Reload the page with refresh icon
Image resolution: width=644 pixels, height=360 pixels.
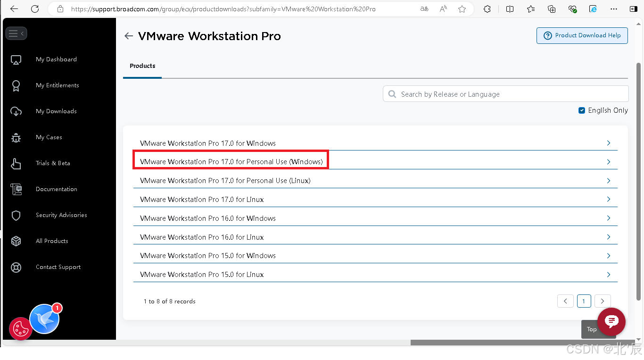click(x=35, y=9)
